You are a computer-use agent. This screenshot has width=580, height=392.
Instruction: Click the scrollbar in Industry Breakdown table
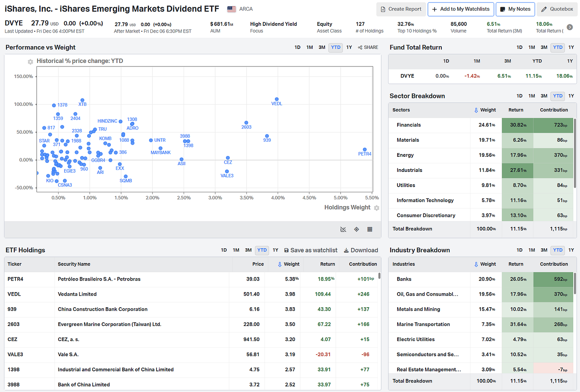pos(574,284)
